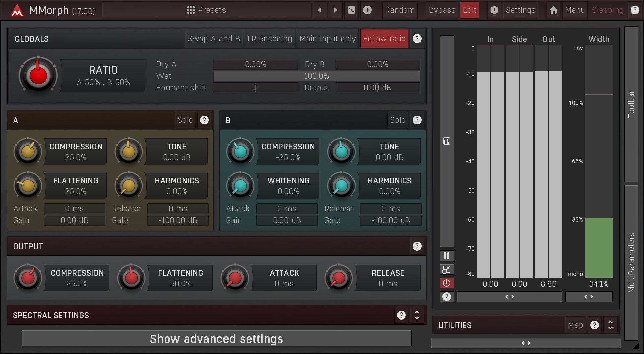Click the add preset plus icon
The image size is (644, 354).
tap(367, 10)
